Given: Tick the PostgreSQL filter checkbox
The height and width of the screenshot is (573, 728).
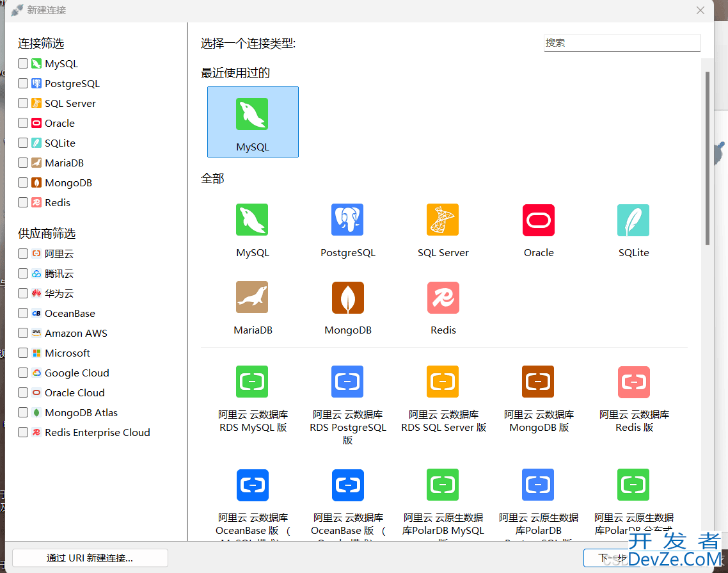Looking at the screenshot, I should (23, 83).
